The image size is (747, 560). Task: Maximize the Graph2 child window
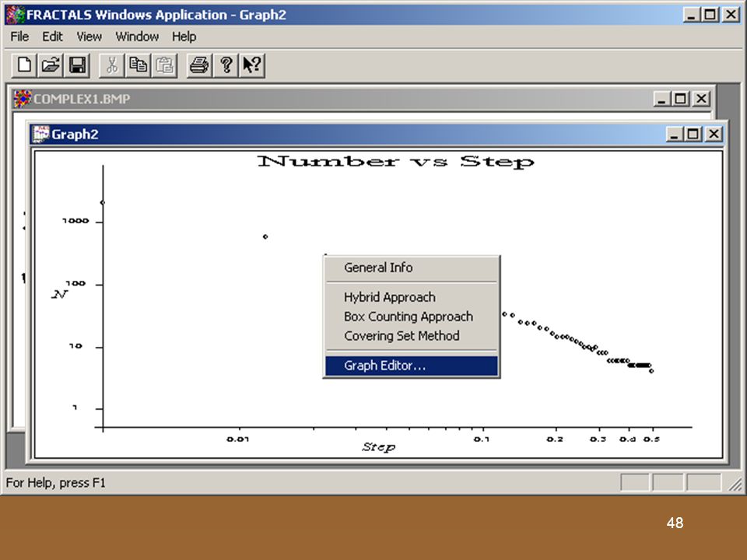693,135
